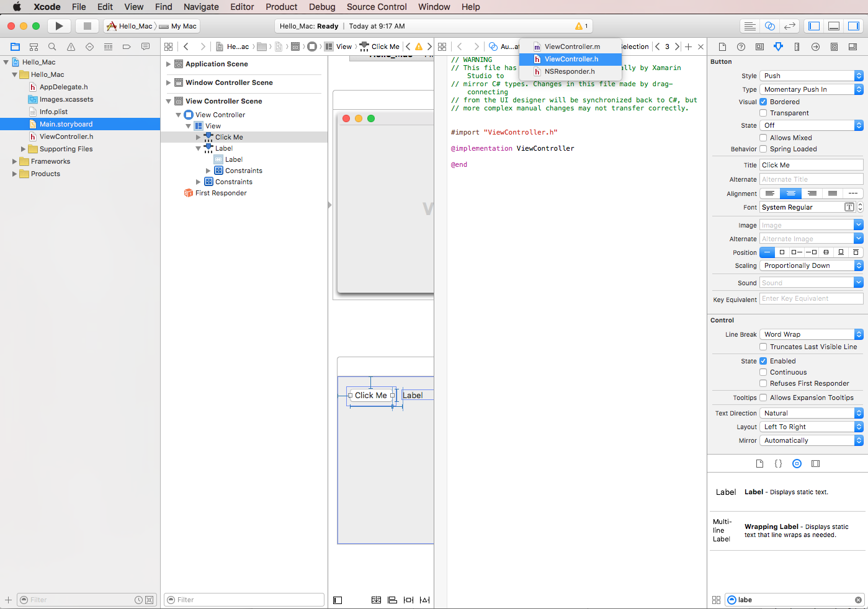Show the Object library in the lower panel
Image resolution: width=868 pixels, height=609 pixels.
797,463
